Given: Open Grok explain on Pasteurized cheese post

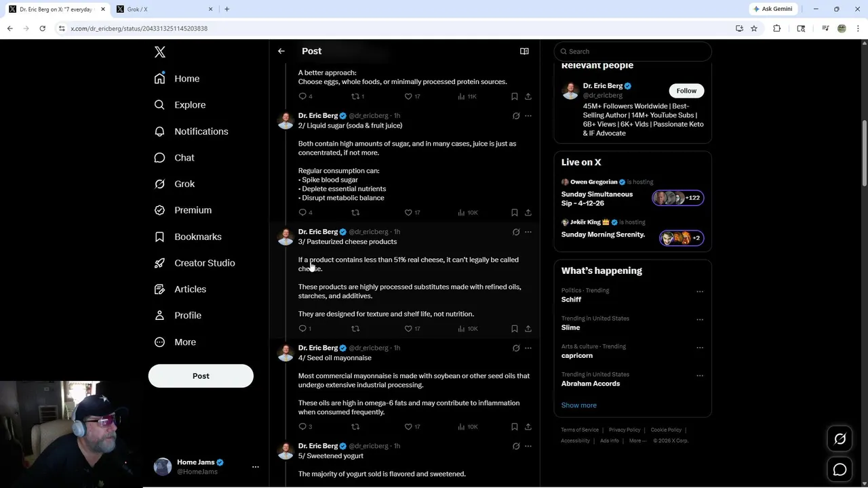Looking at the screenshot, I should (516, 232).
